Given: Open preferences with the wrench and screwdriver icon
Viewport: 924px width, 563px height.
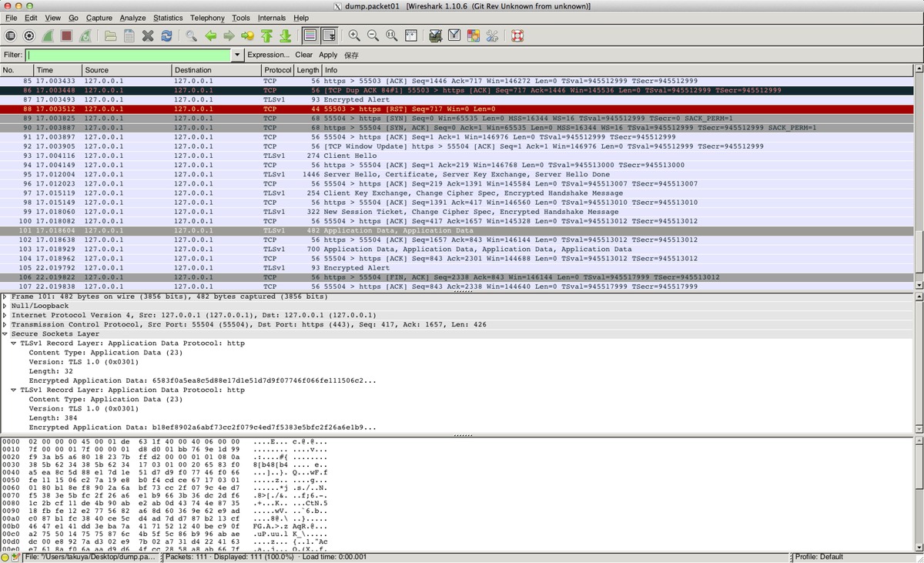Looking at the screenshot, I should [493, 35].
